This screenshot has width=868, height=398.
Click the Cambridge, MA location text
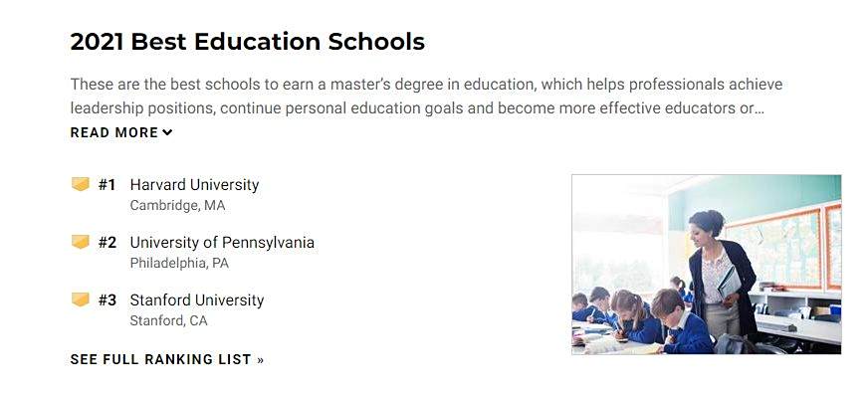point(178,206)
